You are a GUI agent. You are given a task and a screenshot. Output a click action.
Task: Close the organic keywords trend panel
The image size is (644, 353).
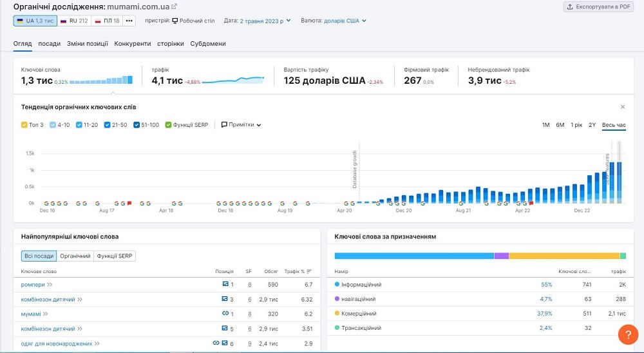pos(622,107)
